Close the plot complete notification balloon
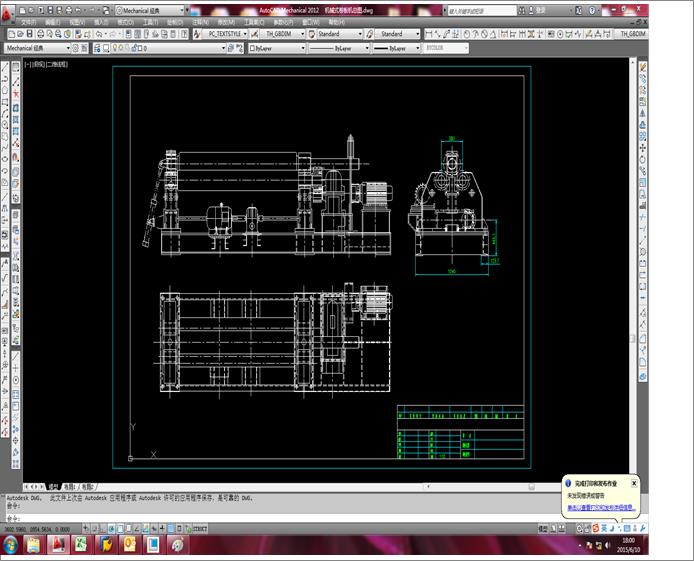The image size is (694, 561). point(634,483)
